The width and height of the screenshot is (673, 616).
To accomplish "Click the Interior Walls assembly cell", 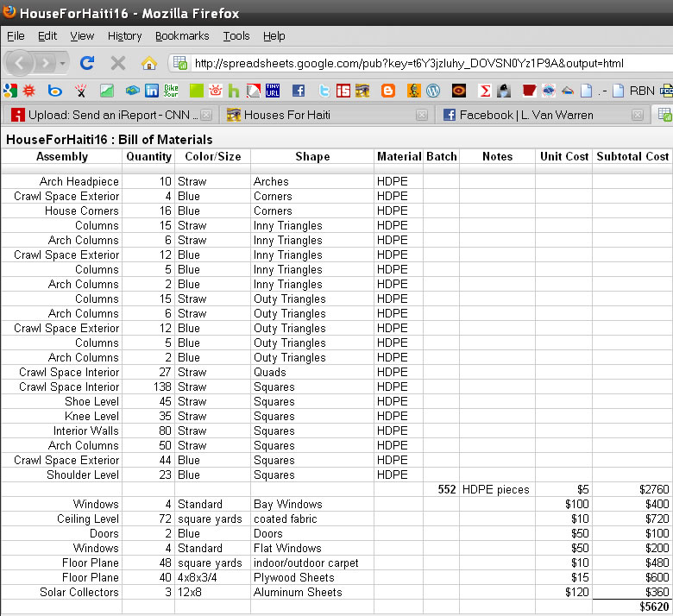I will coord(61,431).
